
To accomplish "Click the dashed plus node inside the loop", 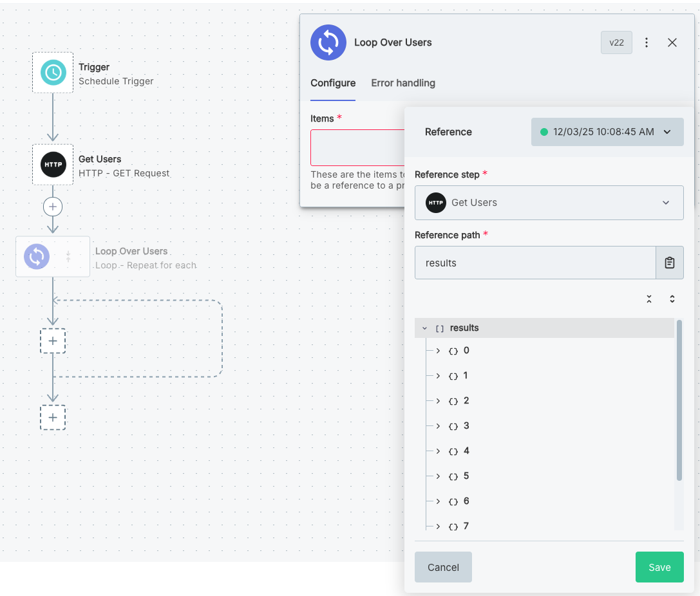I will [x=52, y=341].
